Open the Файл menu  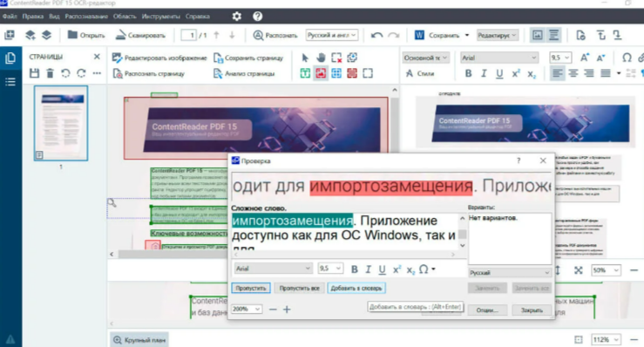[10, 17]
